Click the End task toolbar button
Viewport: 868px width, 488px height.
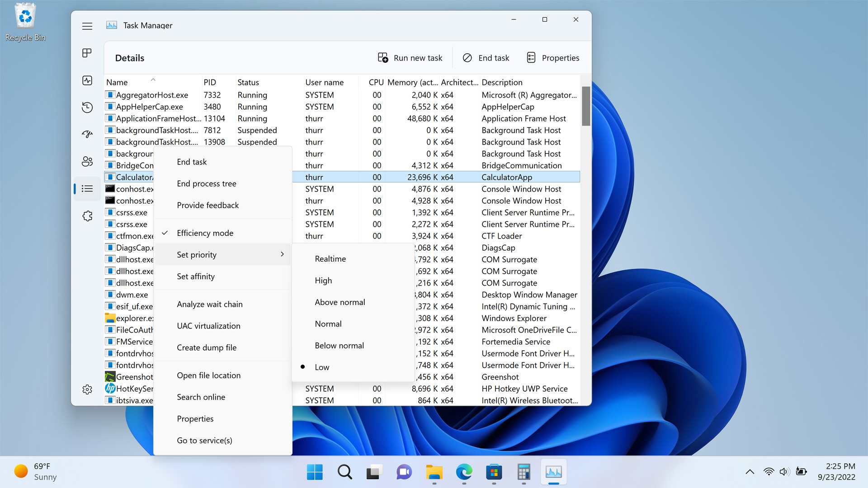tap(486, 58)
